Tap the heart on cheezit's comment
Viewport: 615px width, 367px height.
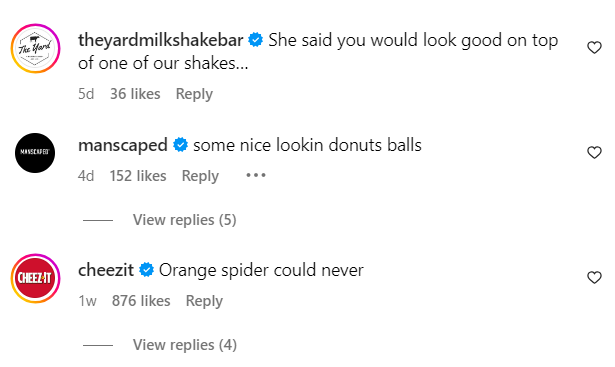click(594, 277)
